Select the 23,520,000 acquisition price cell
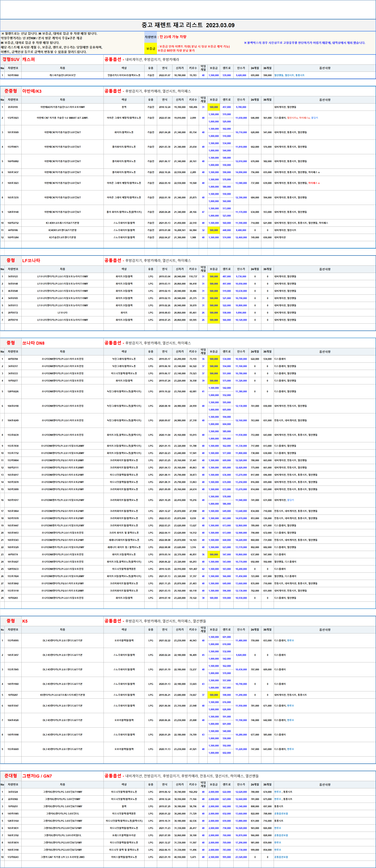 tap(241, 857)
